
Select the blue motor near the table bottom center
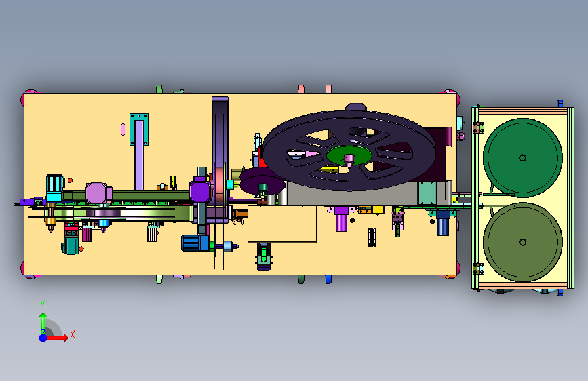coord(195,243)
